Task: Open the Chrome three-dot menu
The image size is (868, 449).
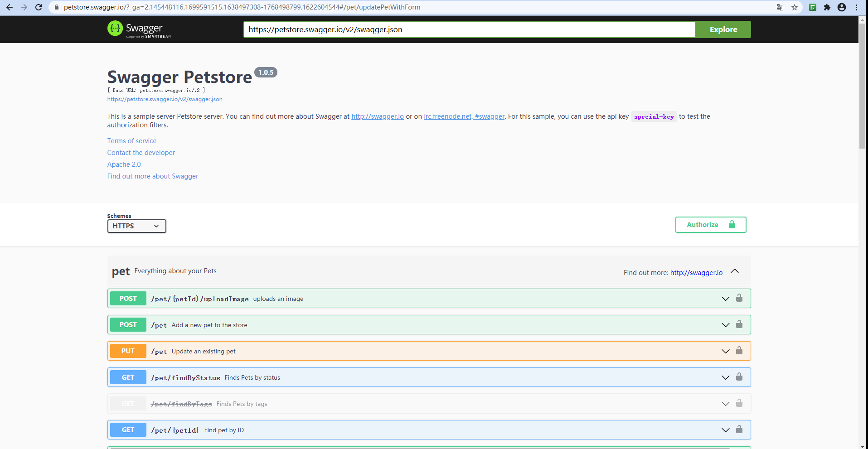Action: tap(856, 7)
